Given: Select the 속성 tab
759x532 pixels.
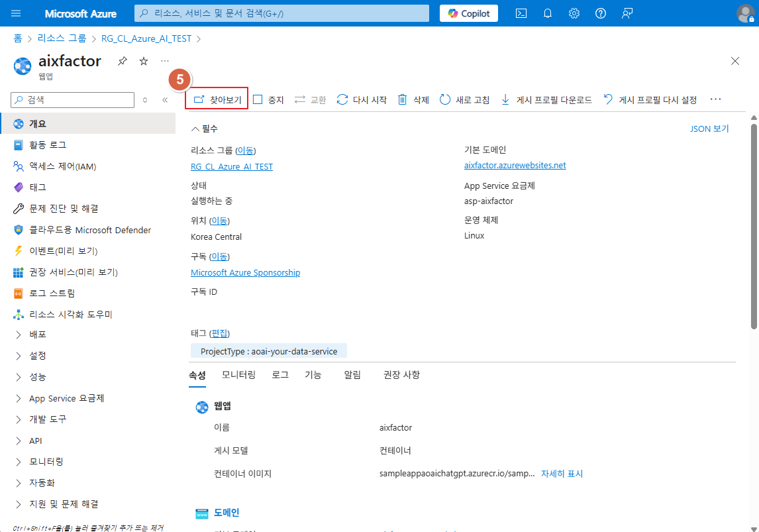Looking at the screenshot, I should [x=197, y=375].
